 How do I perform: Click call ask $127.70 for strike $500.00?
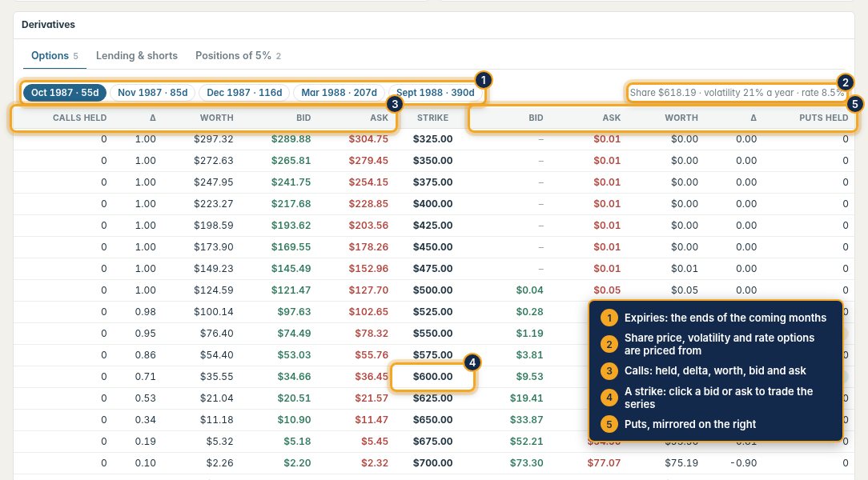368,290
